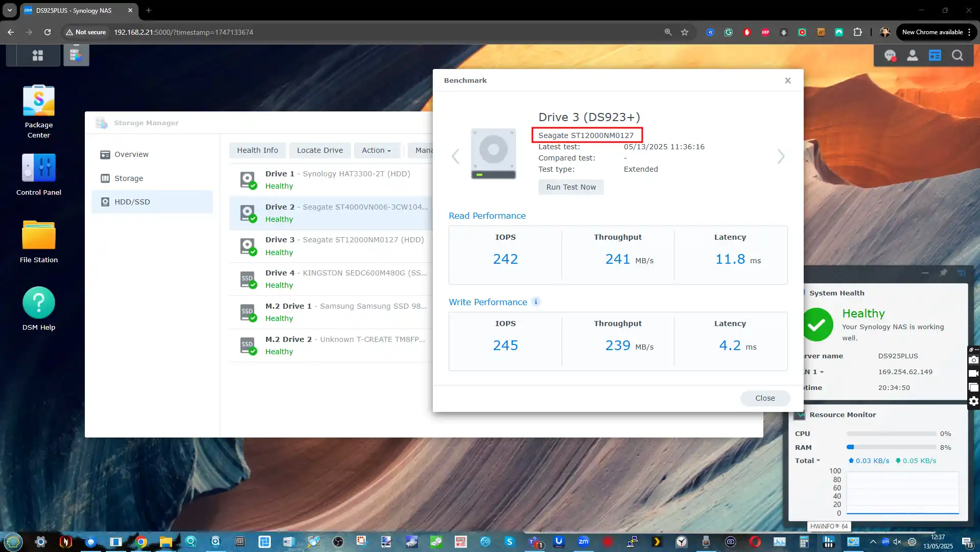This screenshot has height=552, width=980.
Task: Select Storage in Storage Manager sidebar
Action: pos(152,178)
